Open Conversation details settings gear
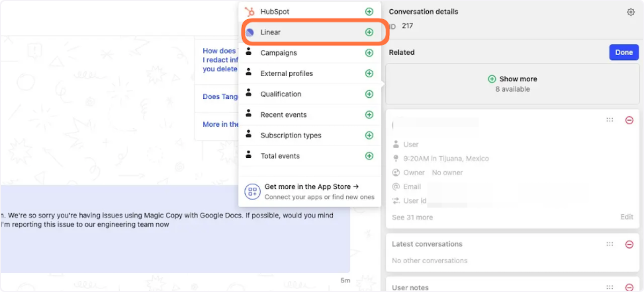The width and height of the screenshot is (644, 292). pos(631,12)
